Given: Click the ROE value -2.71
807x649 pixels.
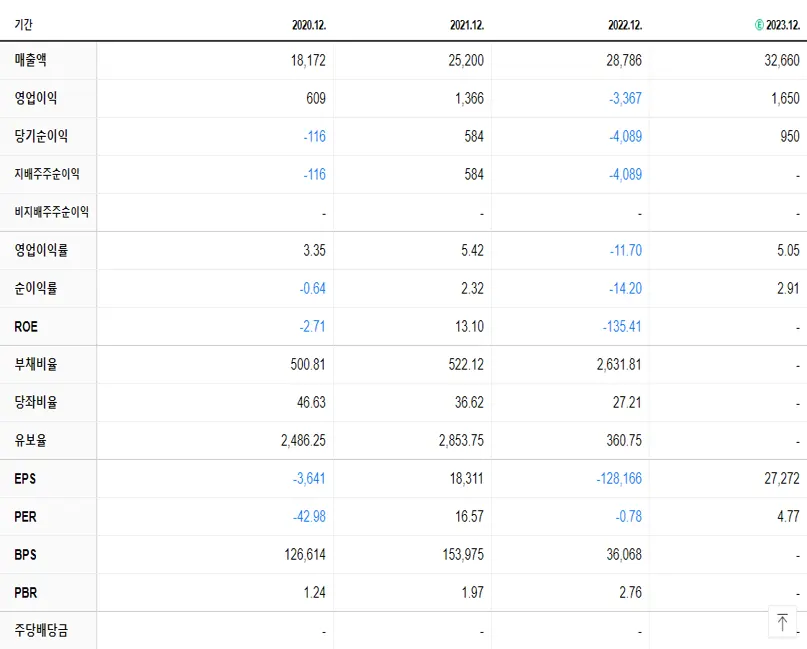Looking at the screenshot, I should click(313, 326).
